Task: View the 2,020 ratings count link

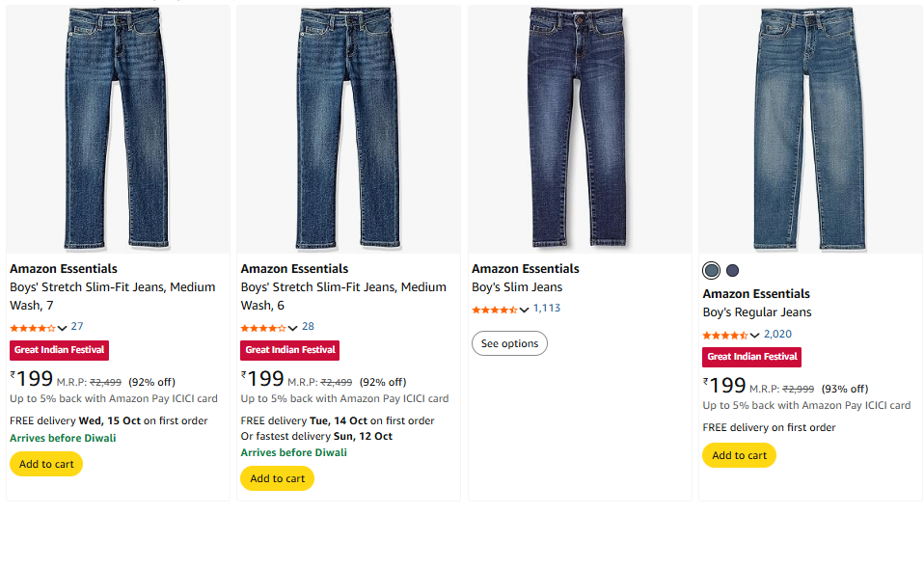Action: coord(777,334)
